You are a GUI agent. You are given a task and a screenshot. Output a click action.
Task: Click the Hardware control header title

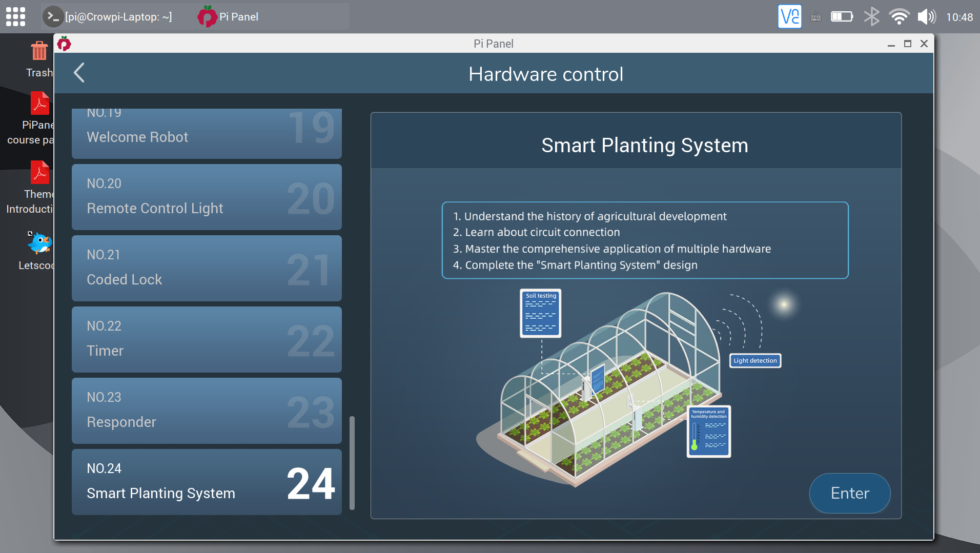tap(546, 74)
